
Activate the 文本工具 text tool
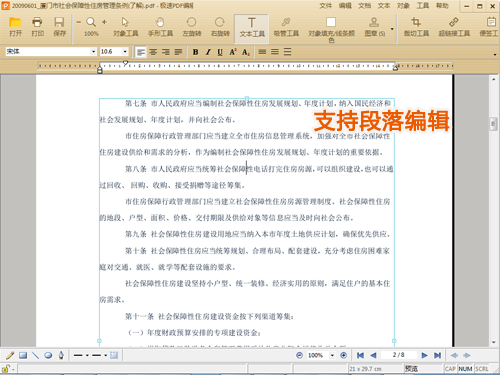pyautogui.click(x=252, y=28)
